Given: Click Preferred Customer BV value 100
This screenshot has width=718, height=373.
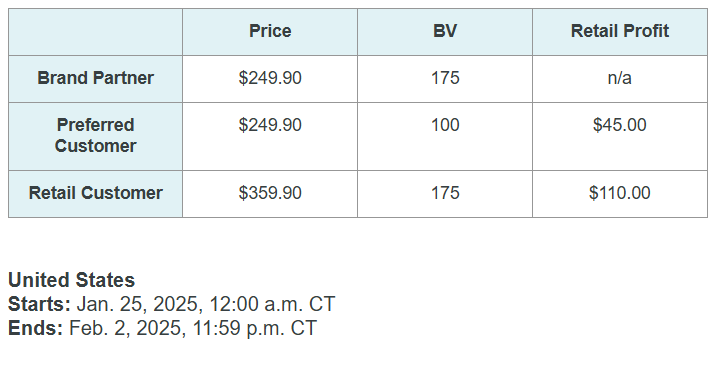Looking at the screenshot, I should 445,125.
